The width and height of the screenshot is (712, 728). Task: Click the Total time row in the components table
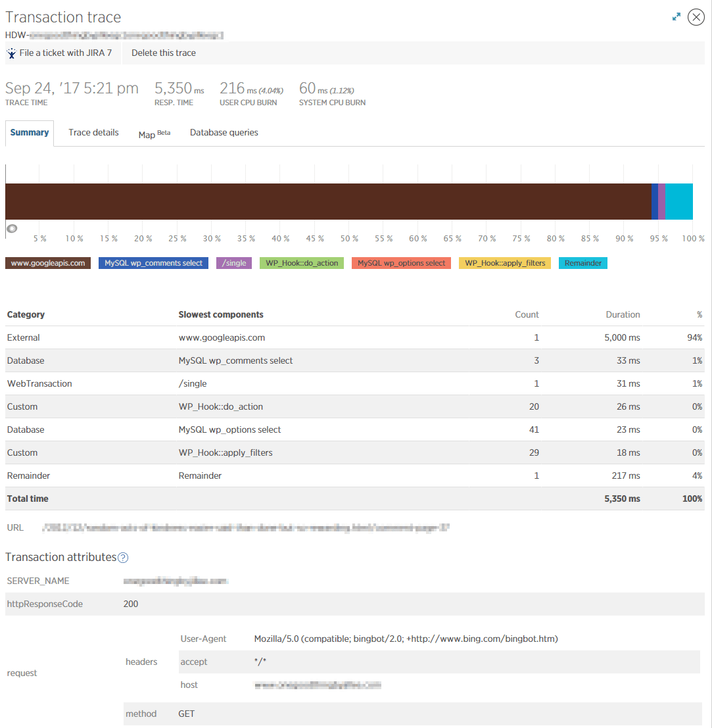click(263, 498)
